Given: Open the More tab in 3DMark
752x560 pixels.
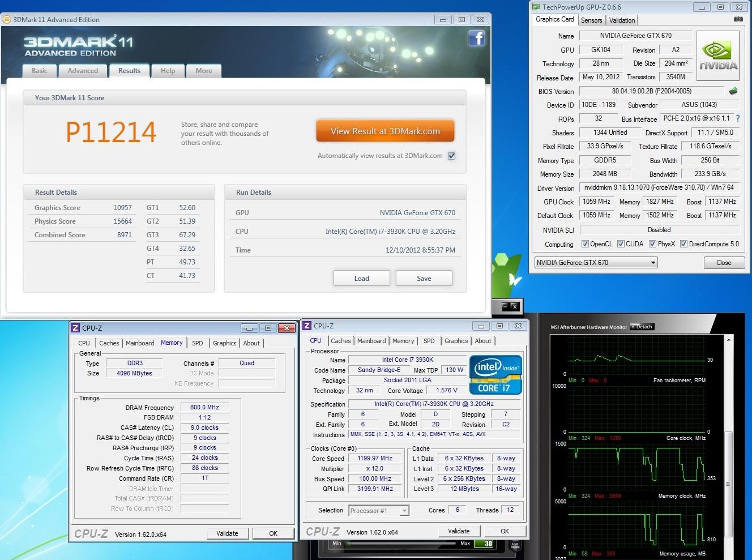Looking at the screenshot, I should tap(204, 71).
